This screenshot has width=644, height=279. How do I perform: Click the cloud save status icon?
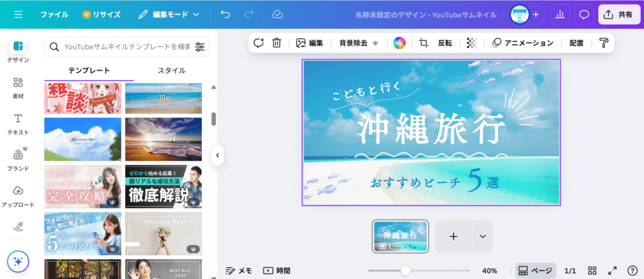[277, 14]
